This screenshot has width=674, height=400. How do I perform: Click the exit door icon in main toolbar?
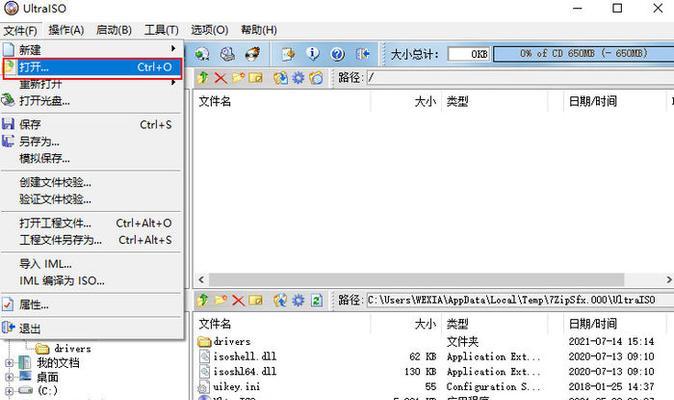tap(363, 54)
